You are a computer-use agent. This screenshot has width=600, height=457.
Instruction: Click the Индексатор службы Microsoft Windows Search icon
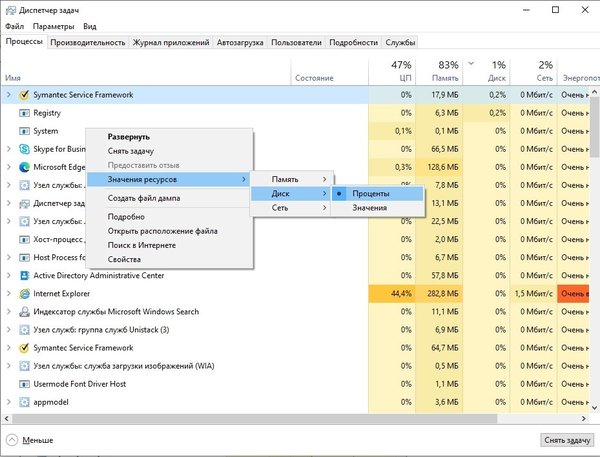tap(24, 312)
